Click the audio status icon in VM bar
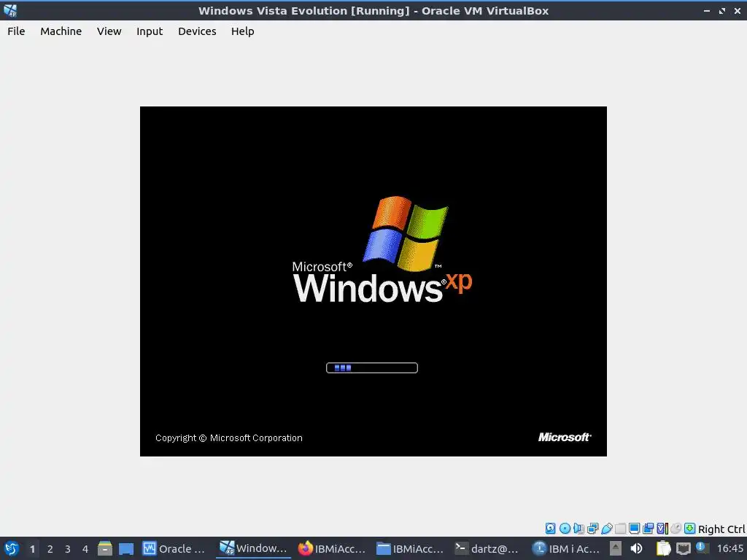The width and height of the screenshot is (747, 560). (578, 528)
